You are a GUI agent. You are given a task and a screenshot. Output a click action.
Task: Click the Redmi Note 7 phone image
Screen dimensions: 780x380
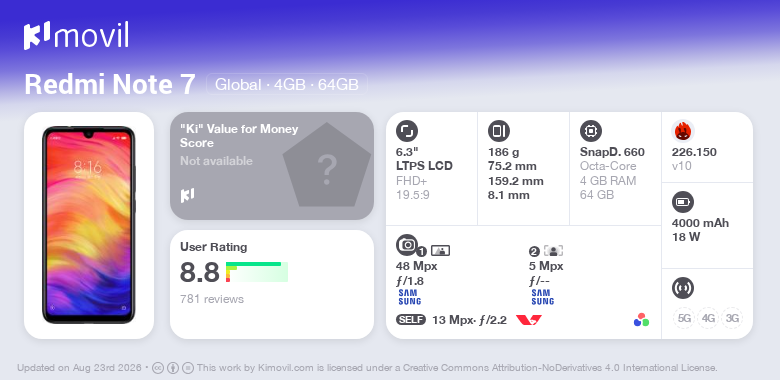89,225
